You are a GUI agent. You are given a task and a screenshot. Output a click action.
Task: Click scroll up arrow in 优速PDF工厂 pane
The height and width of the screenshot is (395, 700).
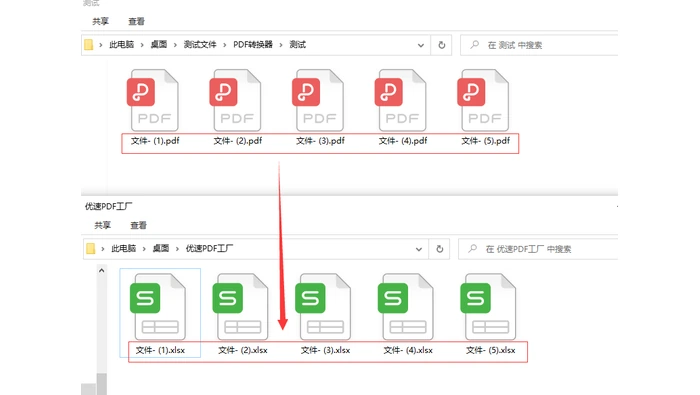pyautogui.click(x=102, y=270)
